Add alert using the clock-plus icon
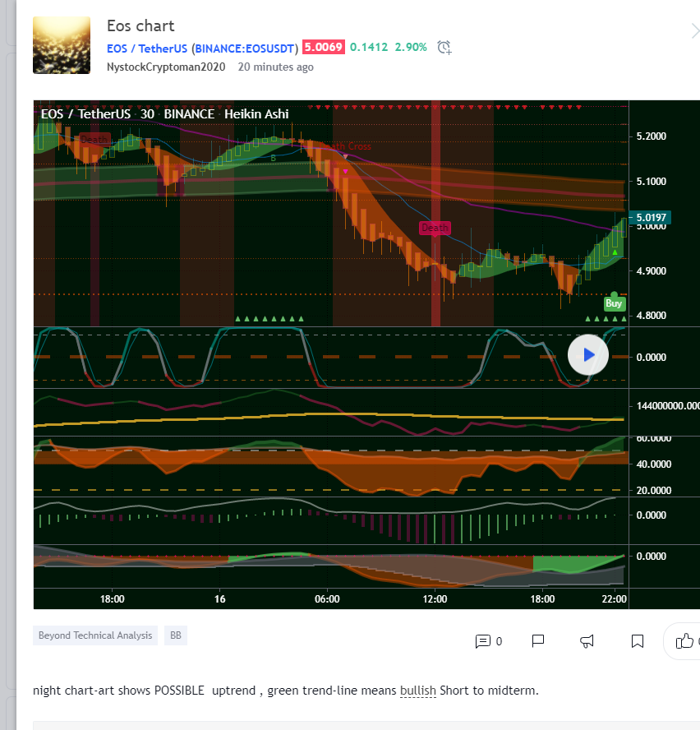700x730 pixels. pos(444,48)
